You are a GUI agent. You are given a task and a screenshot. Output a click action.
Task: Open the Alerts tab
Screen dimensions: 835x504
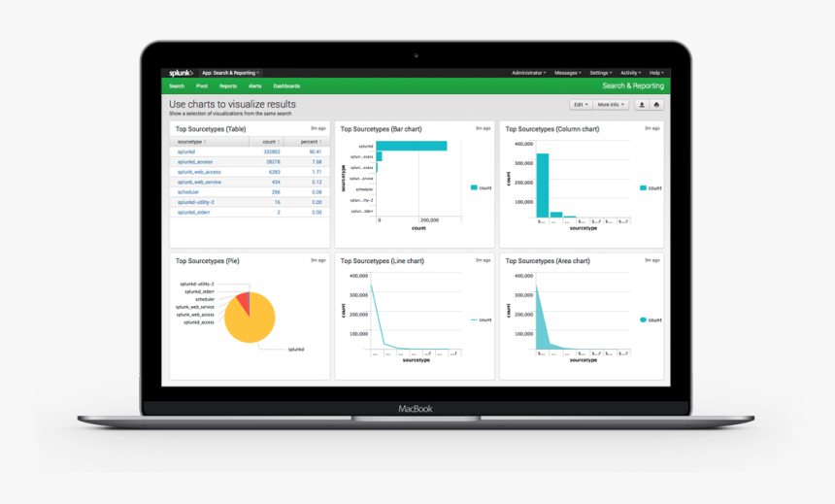[x=255, y=86]
